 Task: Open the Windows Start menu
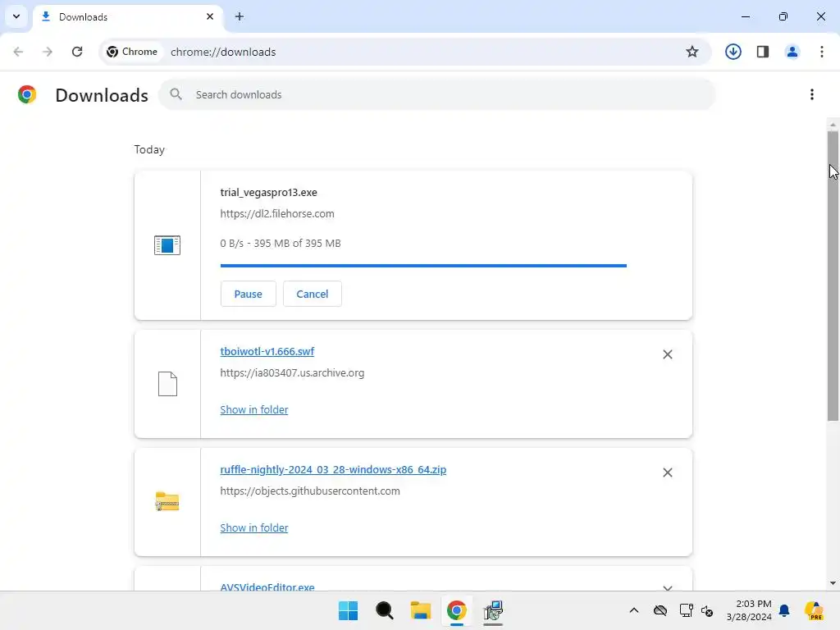pyautogui.click(x=348, y=610)
